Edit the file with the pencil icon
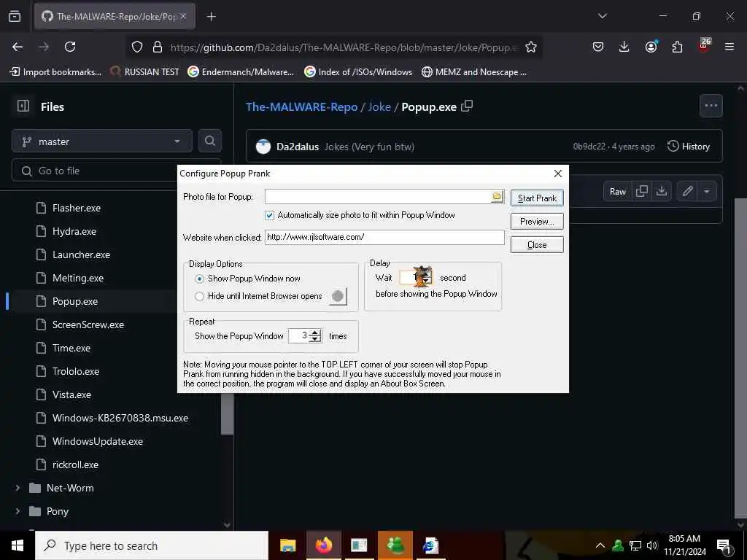 pyautogui.click(x=687, y=191)
